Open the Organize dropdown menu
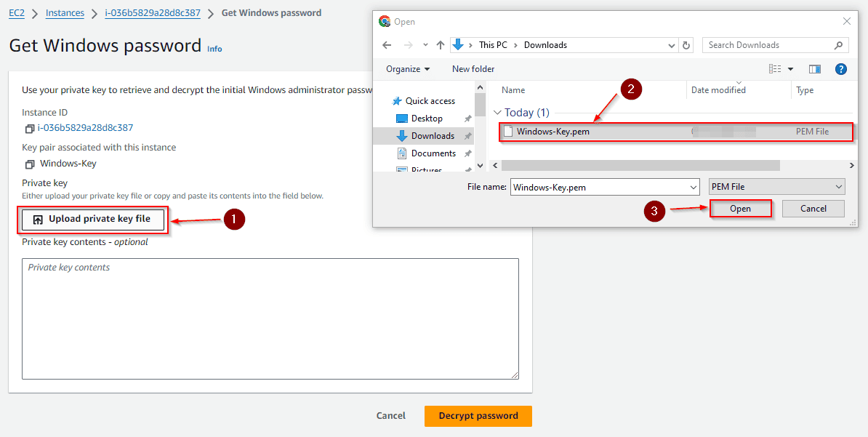The width and height of the screenshot is (868, 437). click(408, 69)
